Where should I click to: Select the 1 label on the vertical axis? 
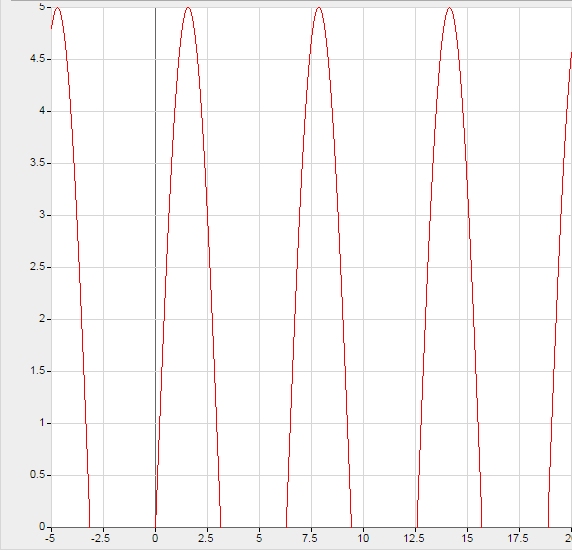click(x=42, y=423)
